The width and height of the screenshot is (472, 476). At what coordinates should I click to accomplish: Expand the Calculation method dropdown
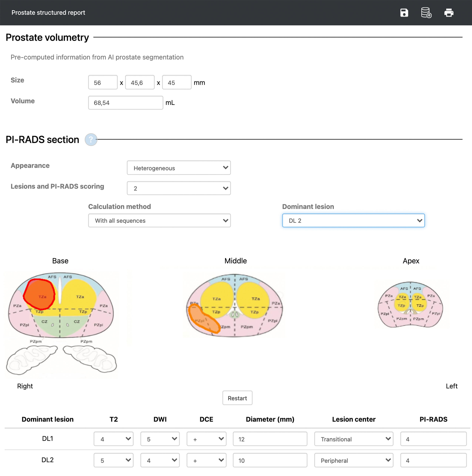coord(159,221)
